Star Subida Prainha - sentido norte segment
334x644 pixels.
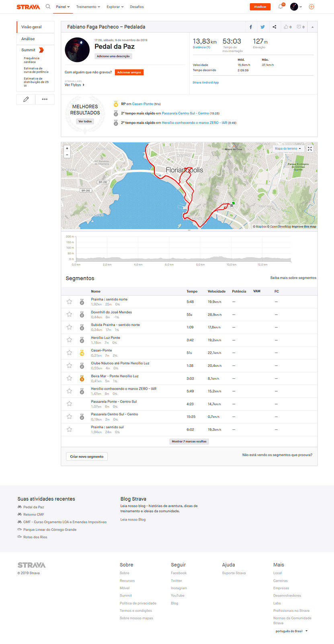[x=70, y=327]
